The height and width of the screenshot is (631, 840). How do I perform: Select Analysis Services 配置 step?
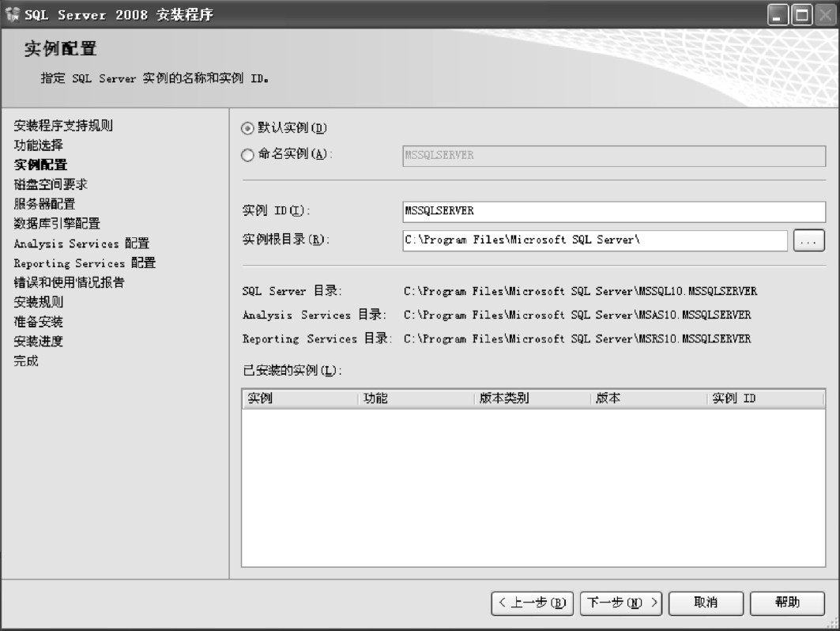pos(81,244)
